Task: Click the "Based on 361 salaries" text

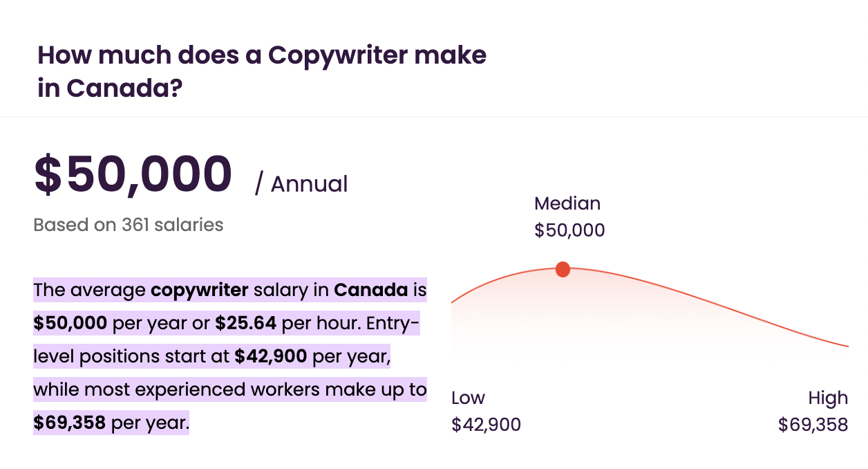Action: tap(129, 225)
